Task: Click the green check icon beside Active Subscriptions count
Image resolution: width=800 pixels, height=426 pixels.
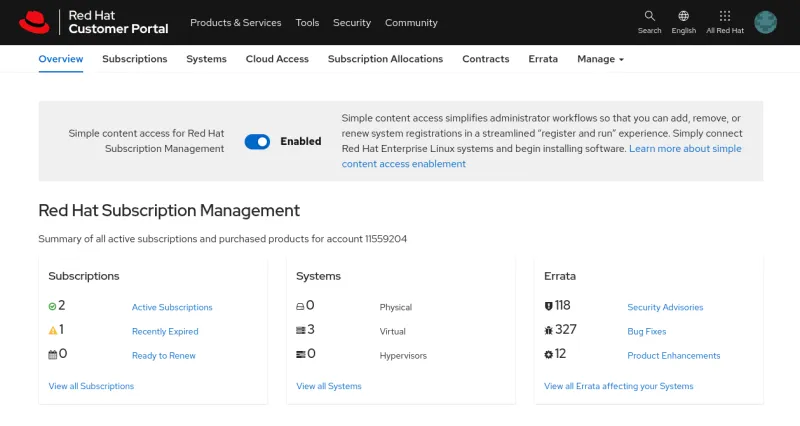Action: 52,307
